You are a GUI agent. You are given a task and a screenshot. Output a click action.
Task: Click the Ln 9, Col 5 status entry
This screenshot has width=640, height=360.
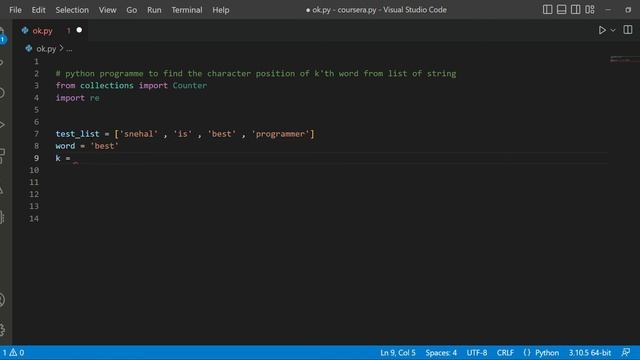tap(398, 353)
